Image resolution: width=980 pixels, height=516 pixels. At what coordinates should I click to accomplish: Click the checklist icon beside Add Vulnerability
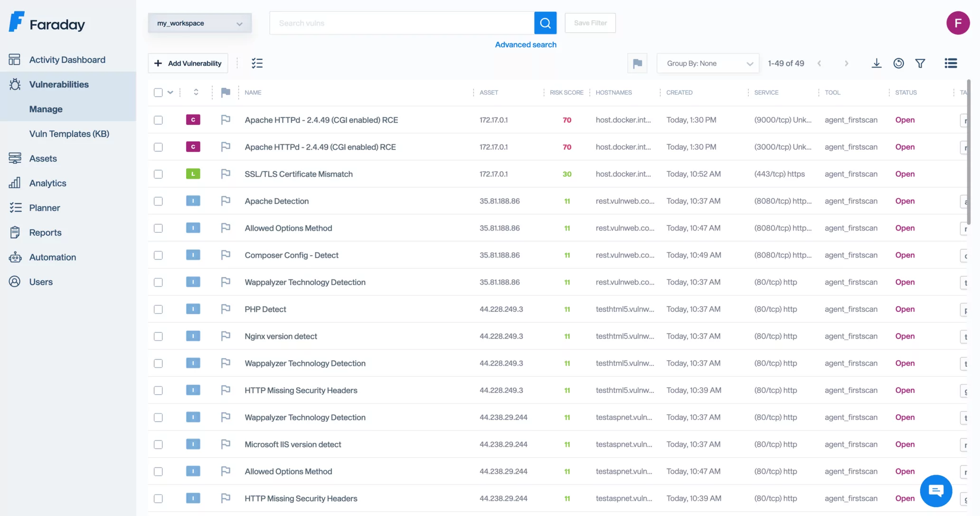point(257,63)
